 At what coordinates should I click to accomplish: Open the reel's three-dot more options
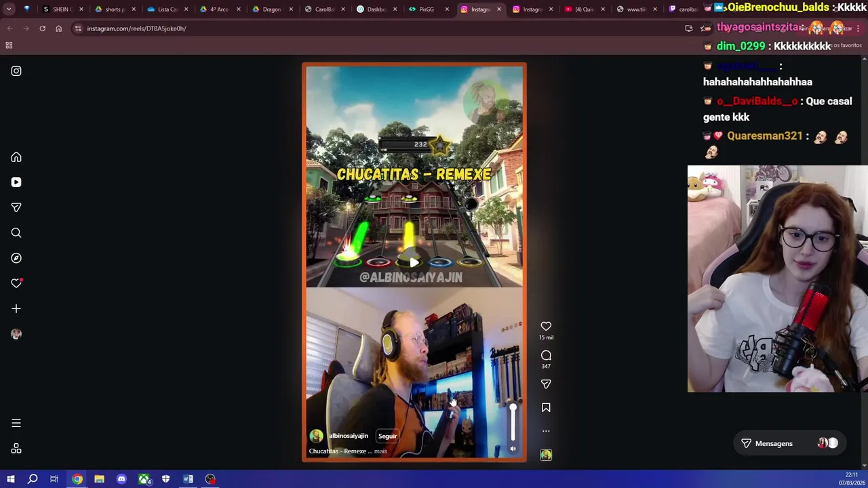coord(546,431)
